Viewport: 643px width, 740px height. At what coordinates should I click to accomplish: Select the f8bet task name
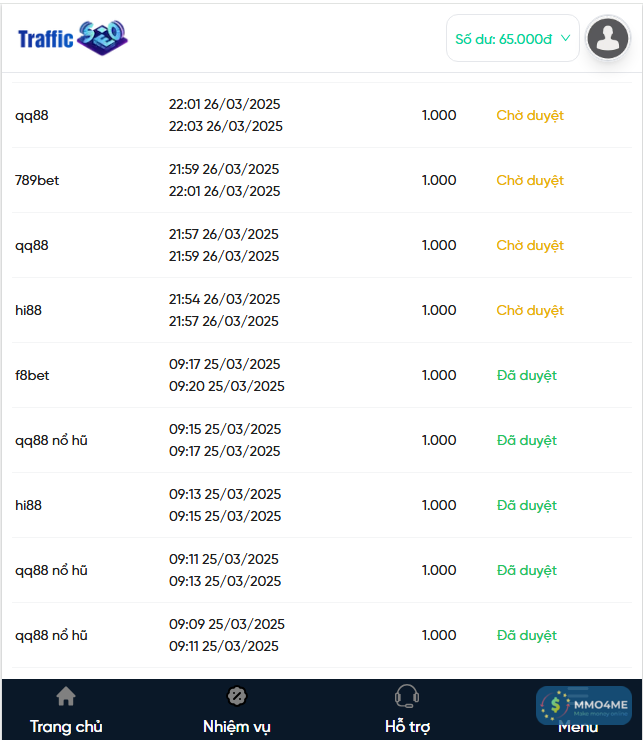click(x=32, y=375)
